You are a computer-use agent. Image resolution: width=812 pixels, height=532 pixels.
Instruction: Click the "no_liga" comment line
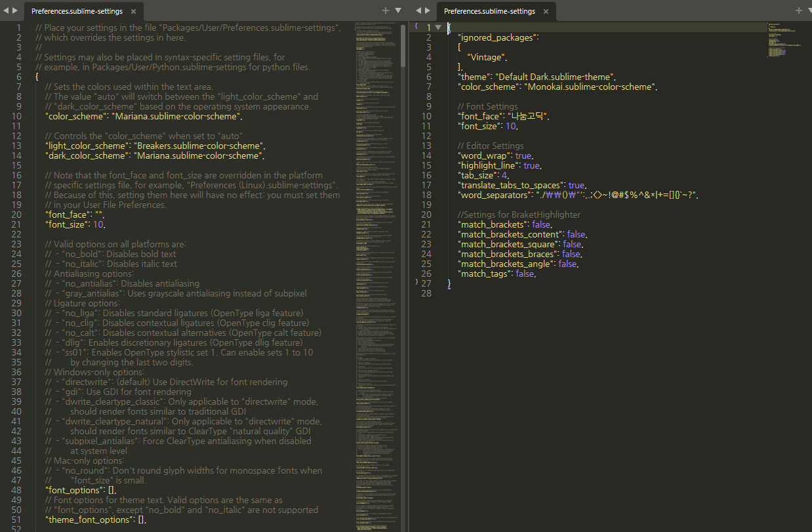174,313
